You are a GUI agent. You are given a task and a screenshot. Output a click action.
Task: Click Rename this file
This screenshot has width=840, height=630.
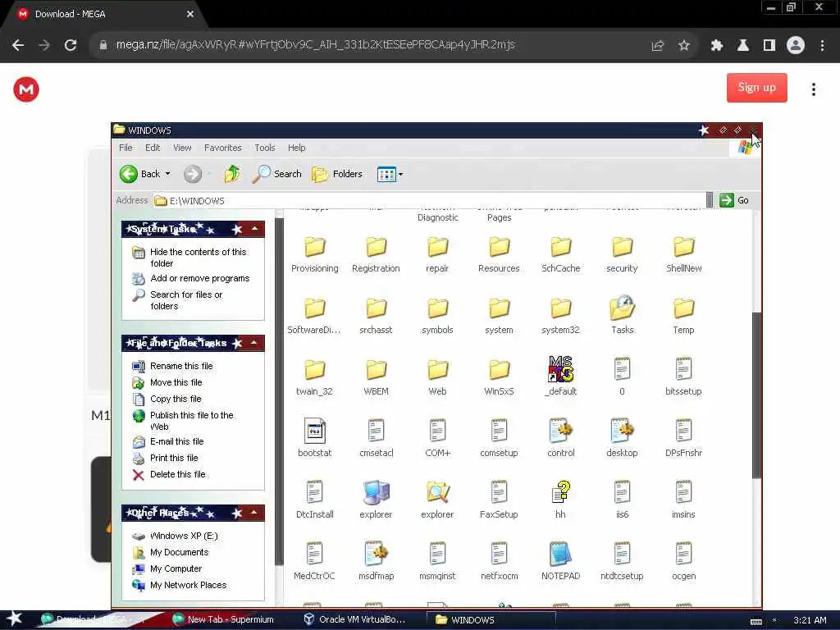tap(181, 366)
